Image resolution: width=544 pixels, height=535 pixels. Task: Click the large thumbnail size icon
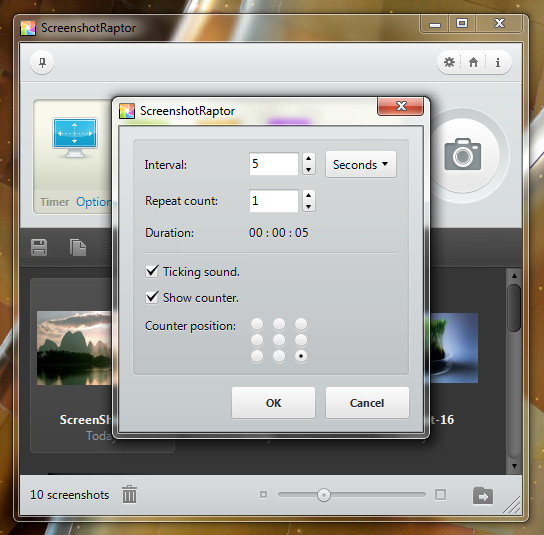click(440, 494)
